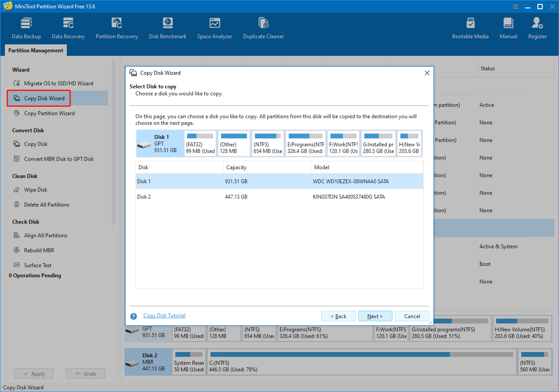This screenshot has width=559, height=392.
Task: Open Partition Recovery tool
Action: tap(117, 29)
